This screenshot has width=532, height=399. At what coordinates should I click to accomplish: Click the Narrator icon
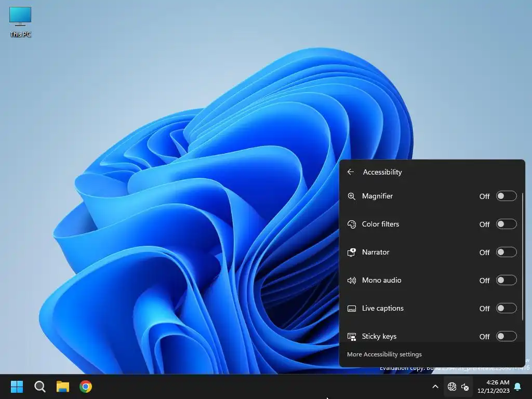pos(352,252)
